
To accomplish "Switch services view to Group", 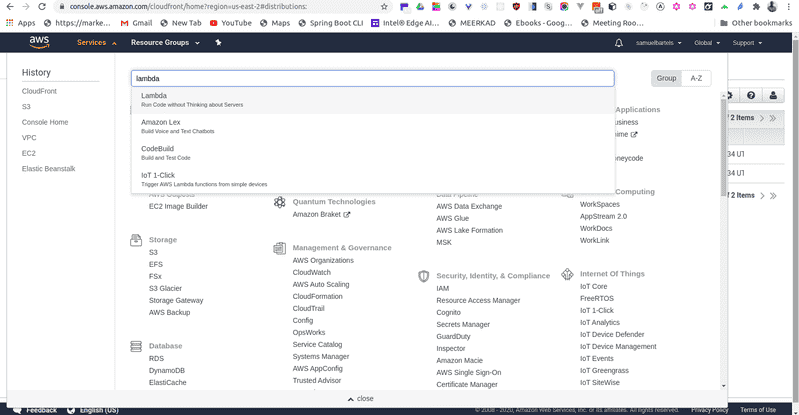I will (x=666, y=78).
